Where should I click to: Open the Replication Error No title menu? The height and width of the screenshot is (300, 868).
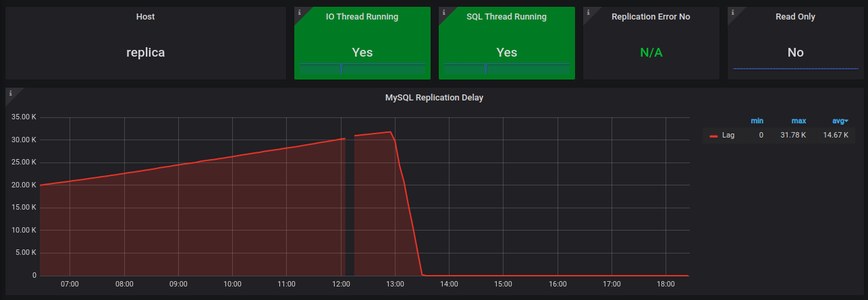pos(651,17)
